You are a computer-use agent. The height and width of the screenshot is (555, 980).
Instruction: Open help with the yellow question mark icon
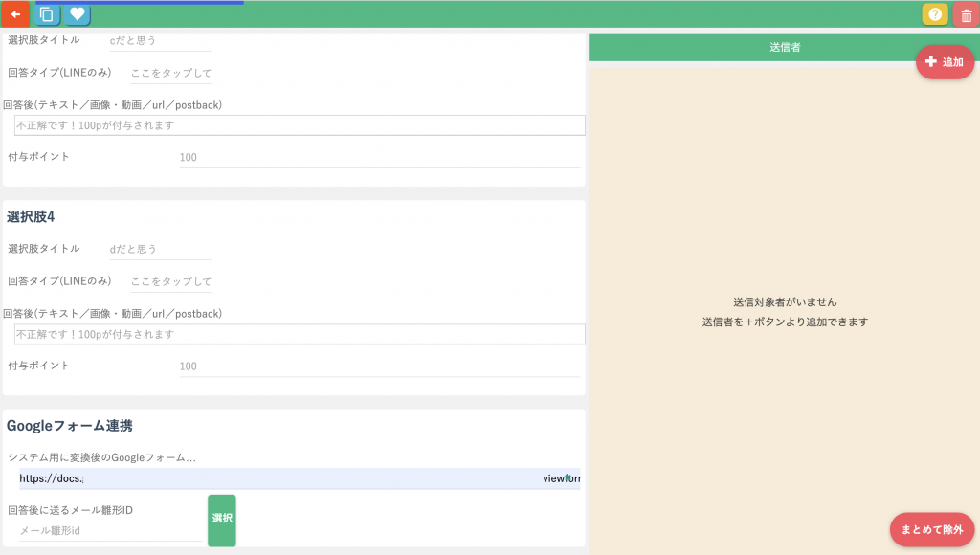935,14
